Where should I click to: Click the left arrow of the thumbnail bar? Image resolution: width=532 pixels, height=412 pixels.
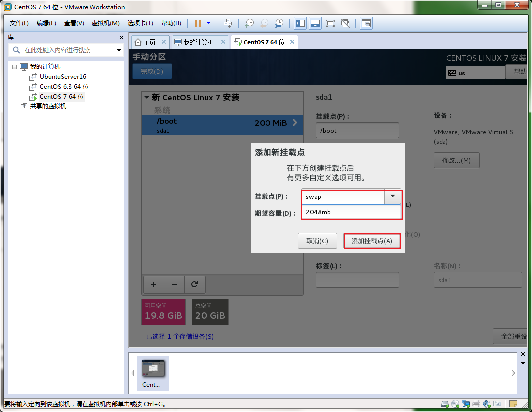click(132, 373)
